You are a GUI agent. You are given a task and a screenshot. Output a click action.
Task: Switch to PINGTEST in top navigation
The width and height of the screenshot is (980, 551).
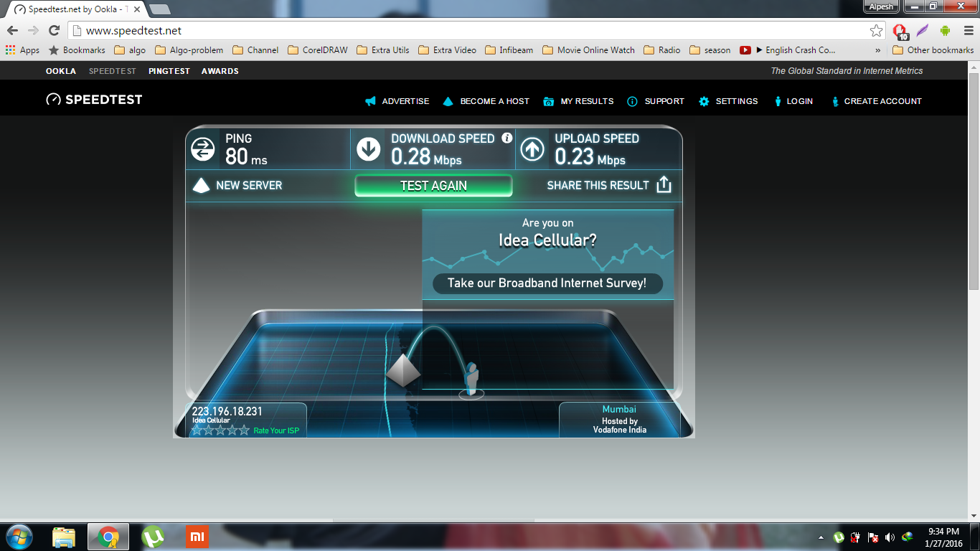169,71
